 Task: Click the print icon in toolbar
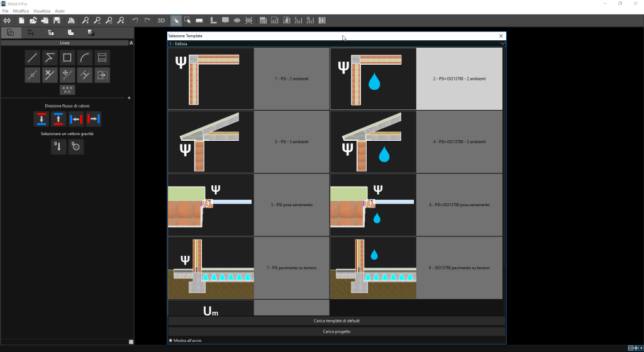tap(71, 20)
